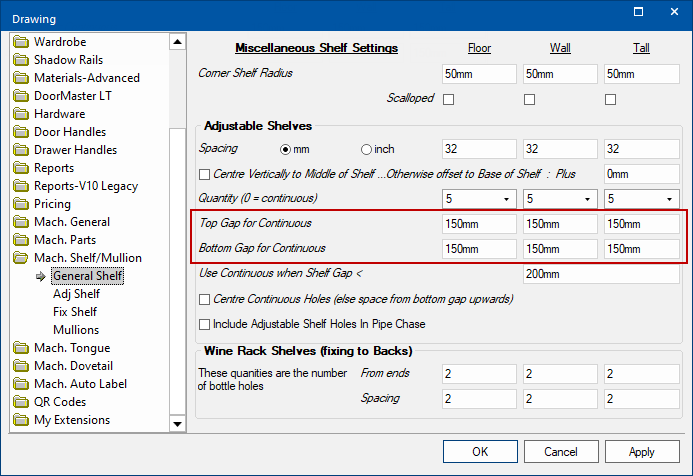This screenshot has width=693, height=476.
Task: Tick Centre Continuous Holes checkbox
Action: coord(205,299)
